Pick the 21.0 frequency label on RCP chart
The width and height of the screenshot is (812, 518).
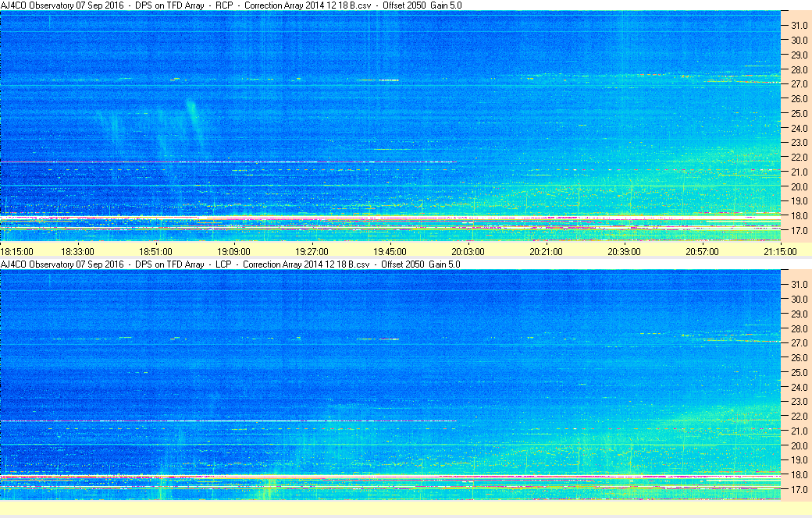799,172
